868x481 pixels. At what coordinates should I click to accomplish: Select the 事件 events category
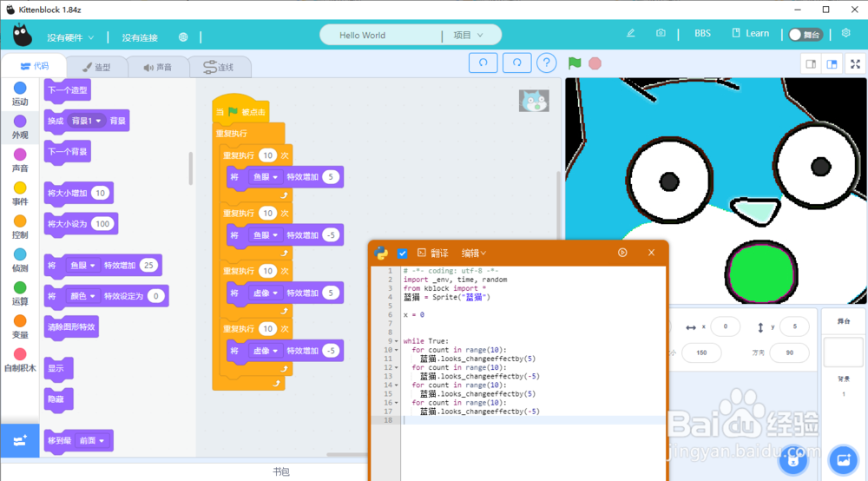(x=20, y=194)
